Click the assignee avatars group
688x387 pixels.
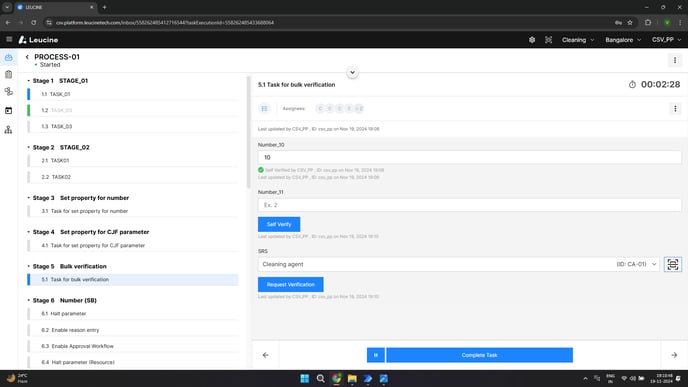coord(340,108)
